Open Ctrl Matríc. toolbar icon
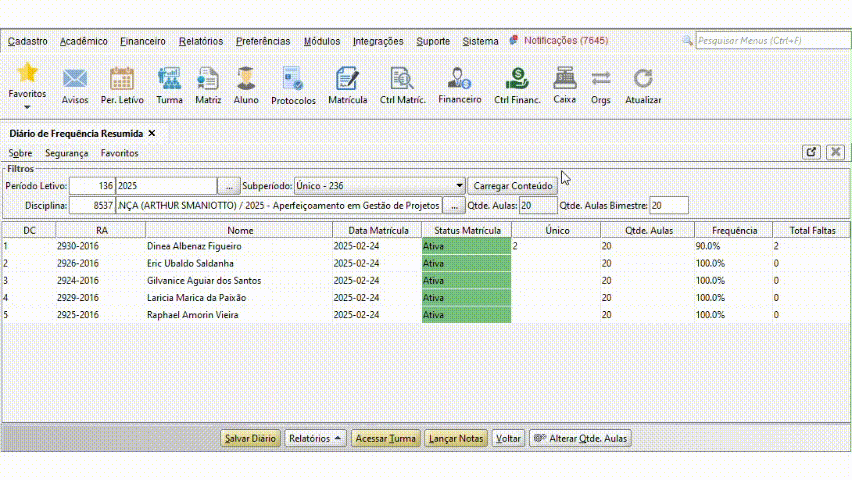The image size is (852, 480). 402,79
